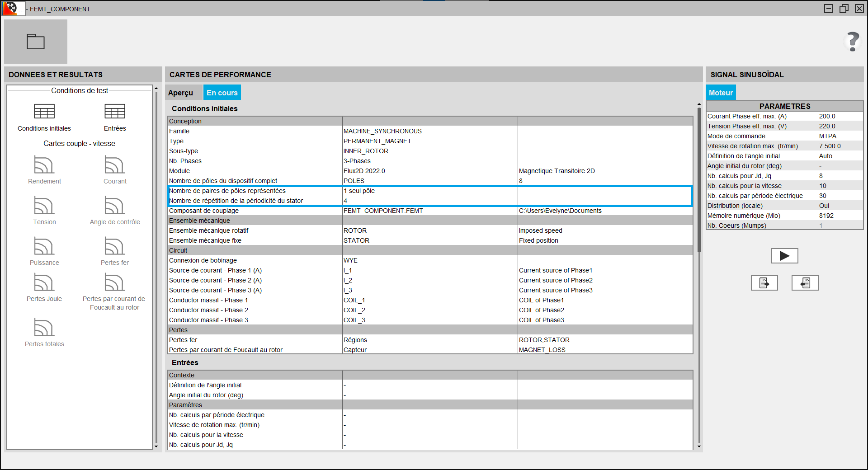The width and height of the screenshot is (868, 470).
Task: Edit Nb. calculs par période électrique value 30
Action: point(840,196)
